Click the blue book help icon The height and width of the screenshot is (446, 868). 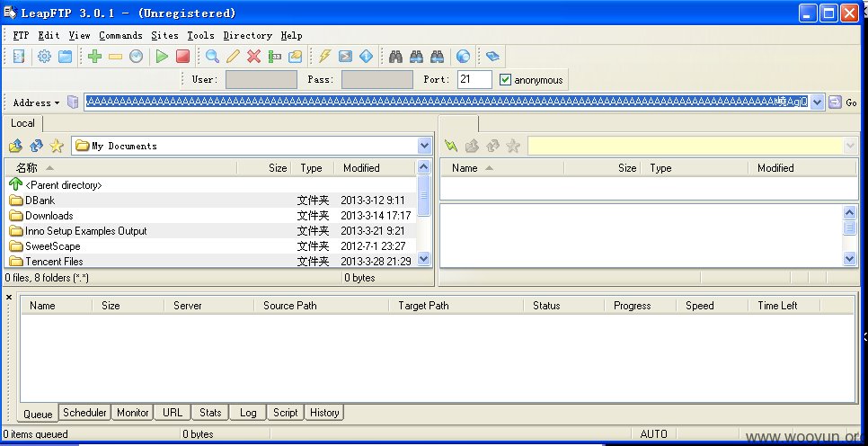492,56
